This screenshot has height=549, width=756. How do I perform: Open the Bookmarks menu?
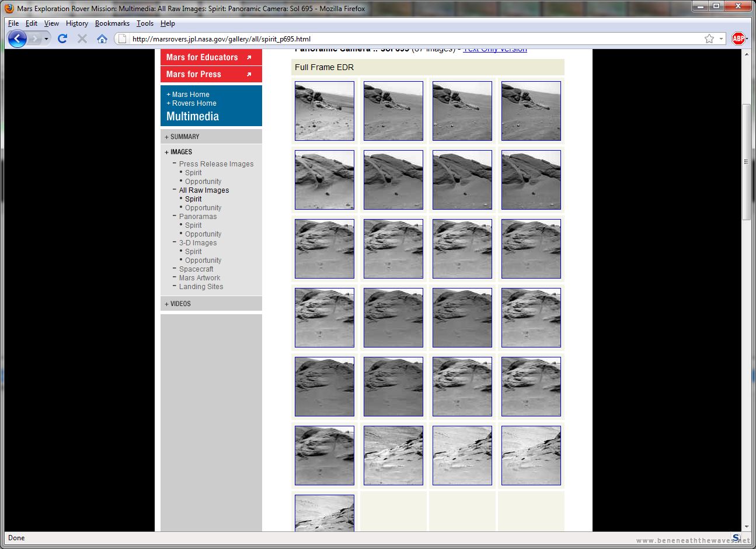[112, 23]
